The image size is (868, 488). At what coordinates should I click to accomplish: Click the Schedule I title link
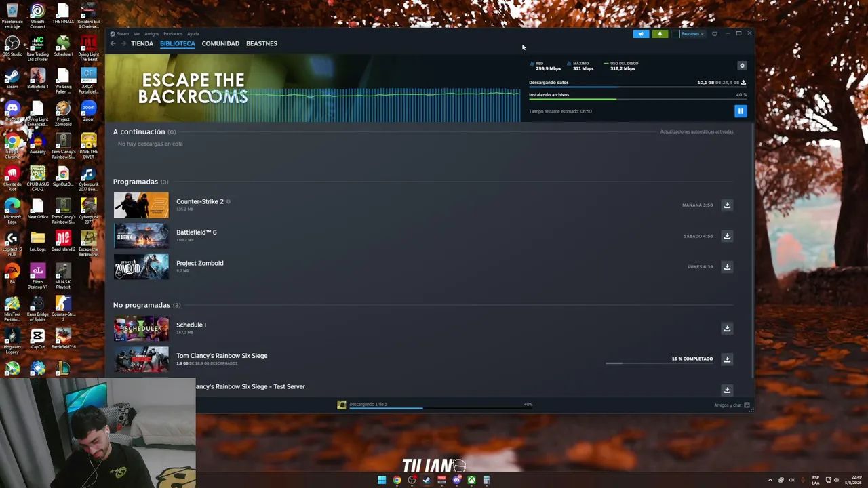(x=191, y=325)
